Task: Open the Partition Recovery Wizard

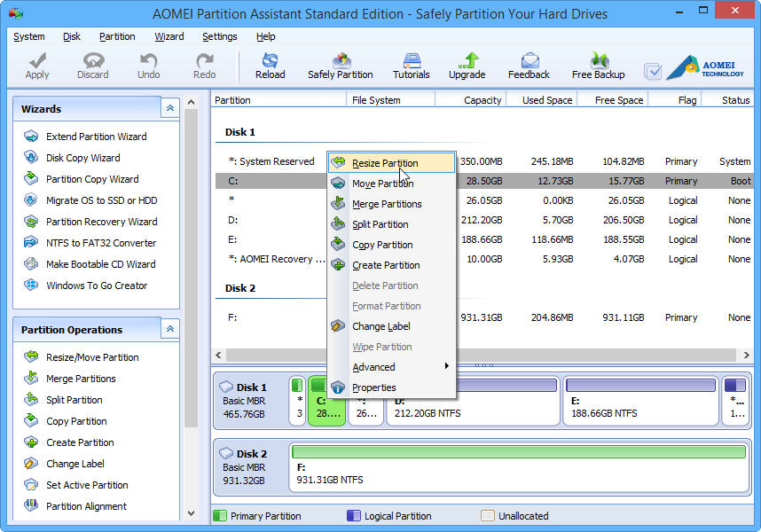Action: pos(101,223)
